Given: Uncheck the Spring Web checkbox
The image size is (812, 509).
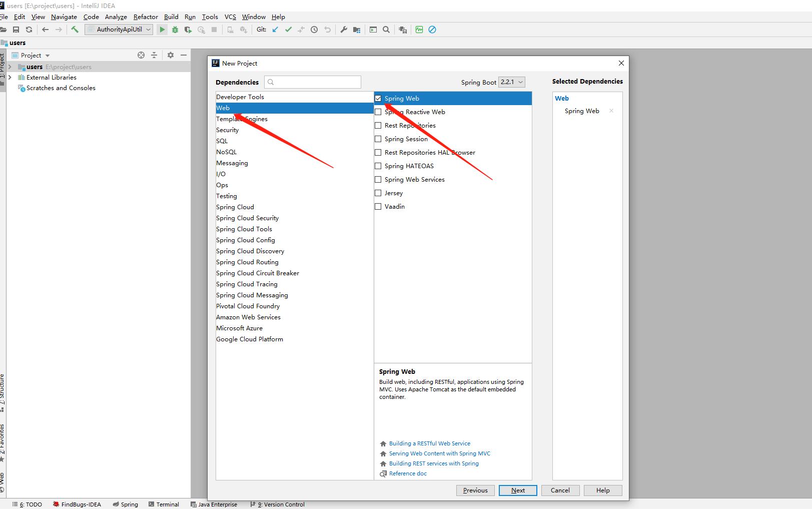Looking at the screenshot, I should coord(378,99).
